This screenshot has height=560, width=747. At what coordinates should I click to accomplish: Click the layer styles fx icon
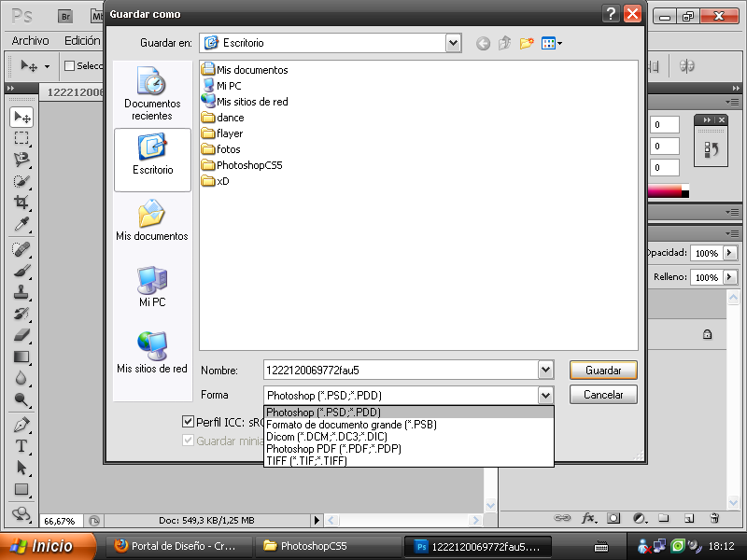point(589,518)
